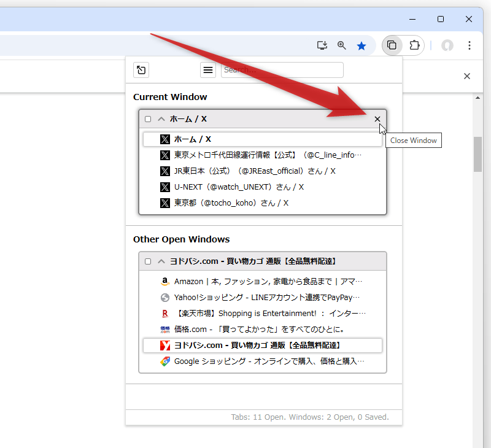The width and height of the screenshot is (491, 448).
Task: Click the Yodobashi Y favicon
Action: [x=165, y=346]
